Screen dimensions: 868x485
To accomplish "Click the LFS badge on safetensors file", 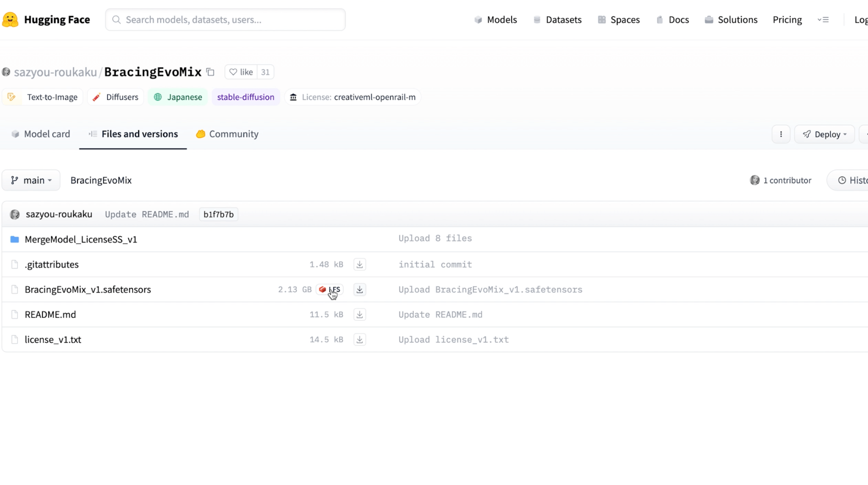I will click(x=329, y=289).
